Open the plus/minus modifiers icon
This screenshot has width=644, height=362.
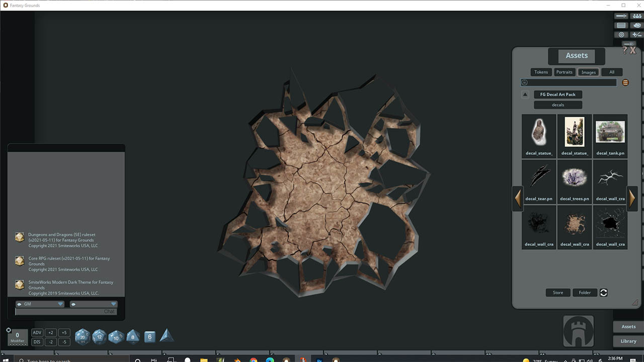(x=636, y=34)
